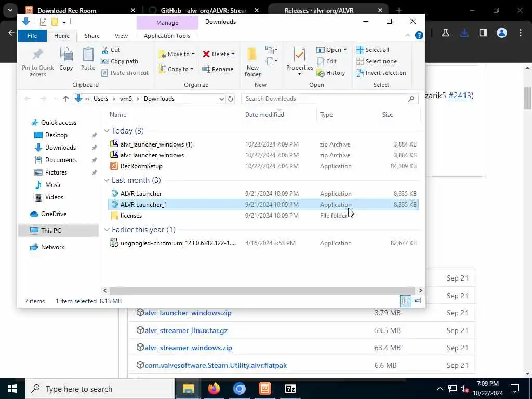The width and height of the screenshot is (532, 399).
Task: Switch to GitHub alvr-org/ALVR browser tab
Action: [204, 10]
